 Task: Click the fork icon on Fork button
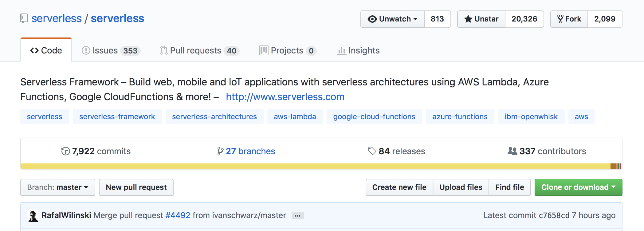coord(560,19)
